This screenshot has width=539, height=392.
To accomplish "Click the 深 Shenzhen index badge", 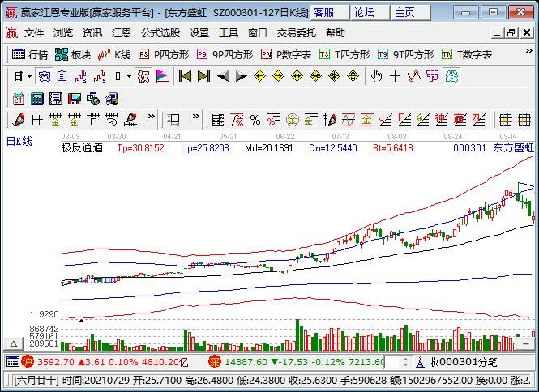I will pos(214,362).
